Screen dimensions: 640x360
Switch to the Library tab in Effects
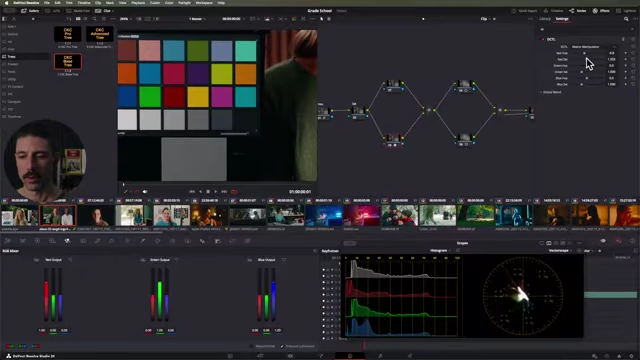(545, 19)
